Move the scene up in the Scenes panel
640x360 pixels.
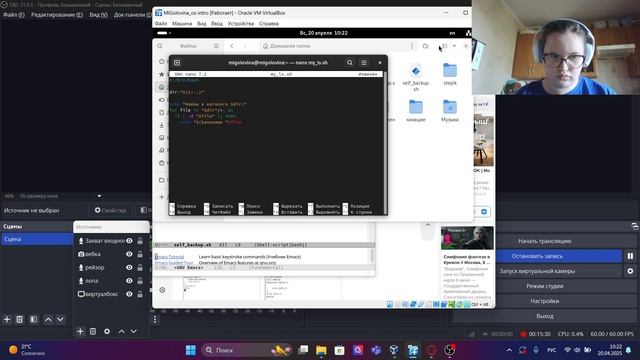pyautogui.click(x=48, y=319)
